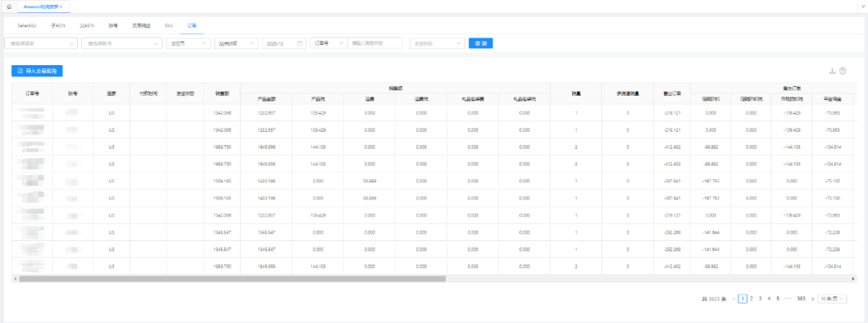868x323 pixels.
Task: Click the search content input field
Action: click(x=375, y=43)
